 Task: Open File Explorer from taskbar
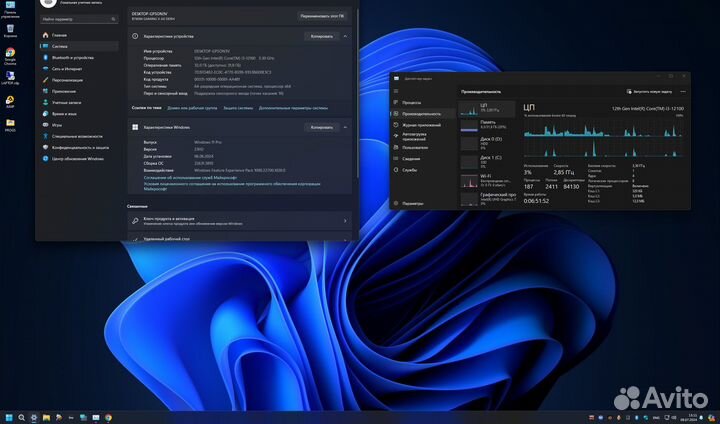[x=46, y=418]
